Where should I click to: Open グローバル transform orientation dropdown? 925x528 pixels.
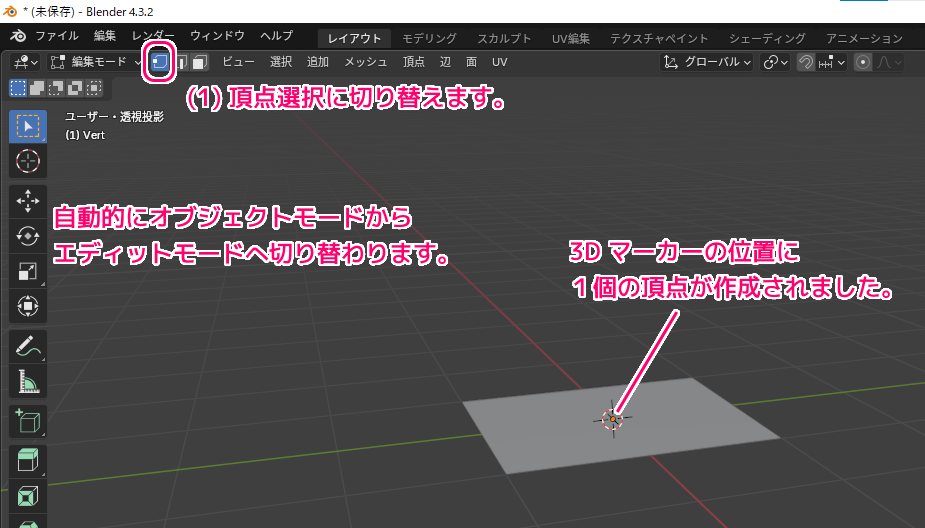tap(707, 62)
